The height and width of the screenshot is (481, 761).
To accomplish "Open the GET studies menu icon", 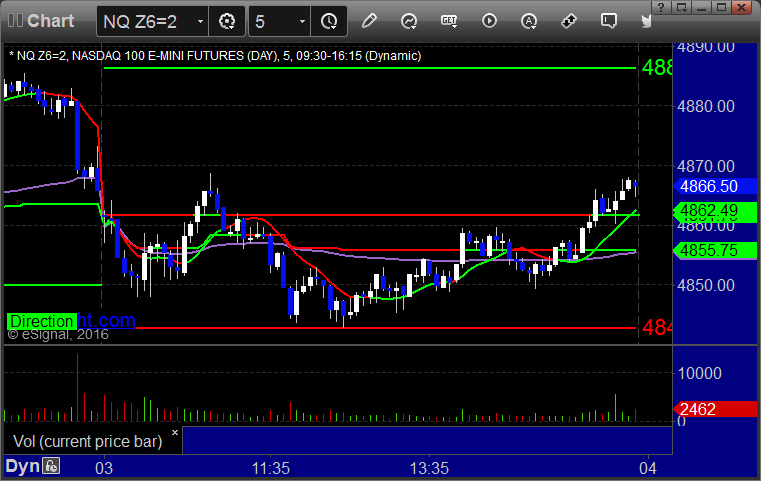I will (449, 21).
